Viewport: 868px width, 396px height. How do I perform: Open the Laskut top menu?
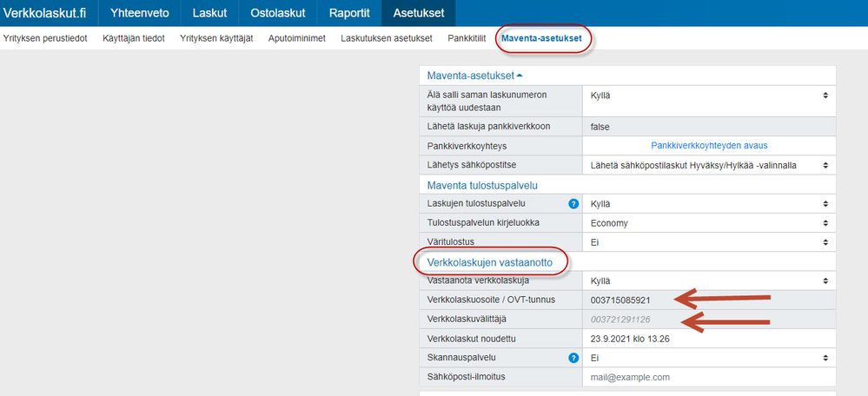209,13
